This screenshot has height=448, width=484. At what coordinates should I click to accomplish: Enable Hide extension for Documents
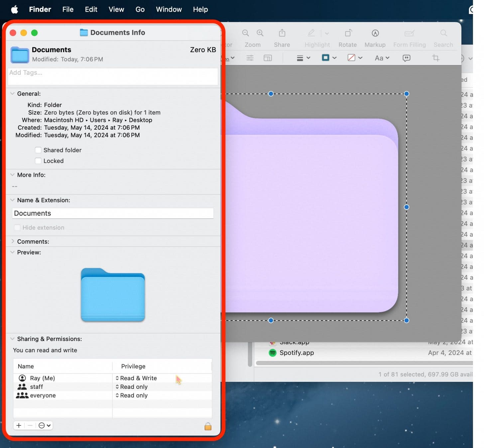point(17,228)
